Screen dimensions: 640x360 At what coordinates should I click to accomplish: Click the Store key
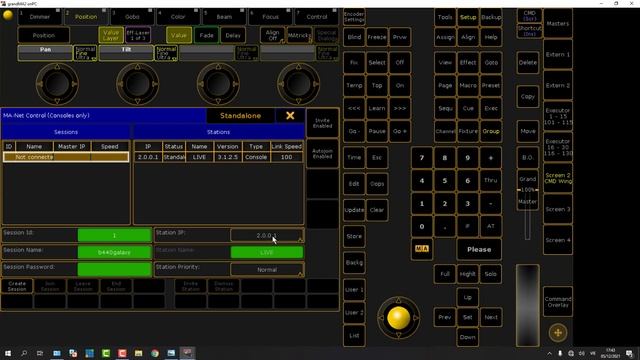click(354, 236)
